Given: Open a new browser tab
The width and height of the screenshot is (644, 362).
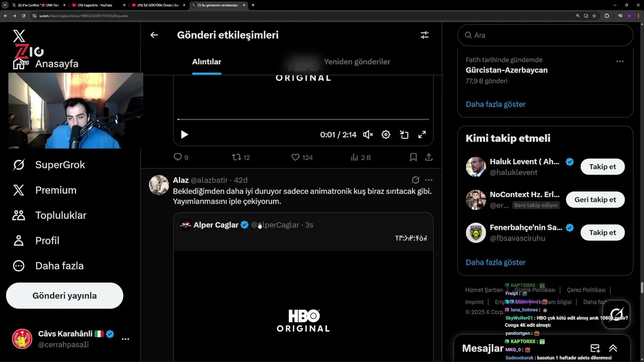Looking at the screenshot, I should pyautogui.click(x=253, y=5).
